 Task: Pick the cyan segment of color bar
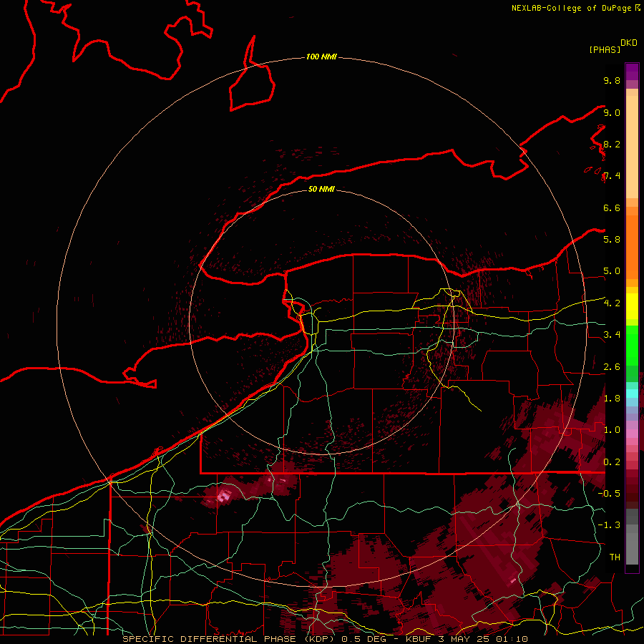tap(632, 394)
